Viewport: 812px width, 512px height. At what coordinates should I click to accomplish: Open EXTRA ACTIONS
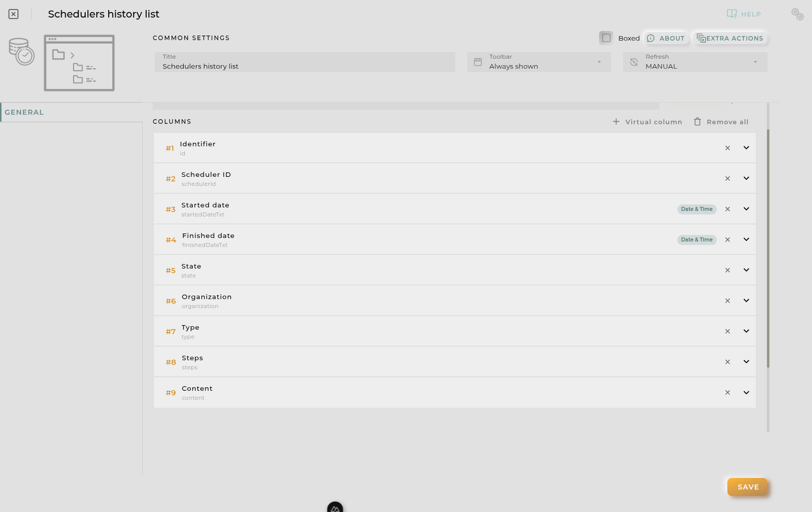730,38
